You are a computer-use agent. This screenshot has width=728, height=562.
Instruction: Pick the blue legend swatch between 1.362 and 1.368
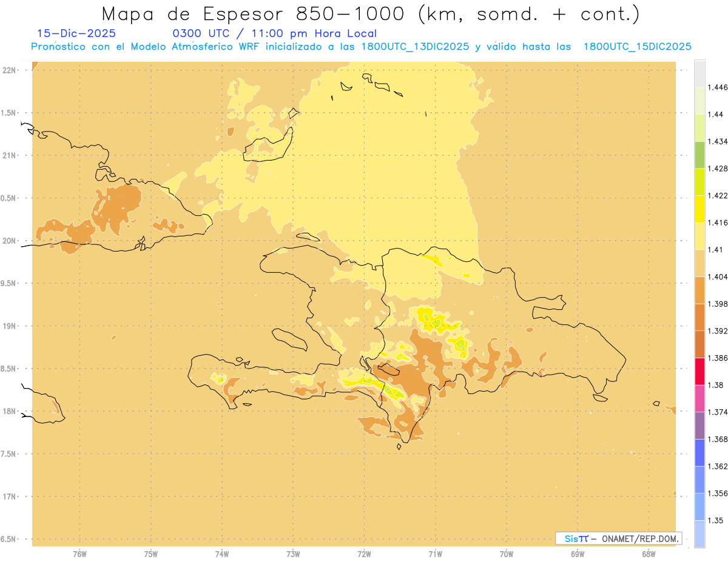click(x=699, y=453)
